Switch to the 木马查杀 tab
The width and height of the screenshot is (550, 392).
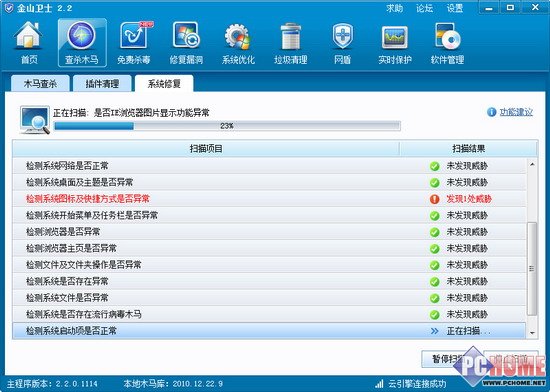click(x=40, y=83)
